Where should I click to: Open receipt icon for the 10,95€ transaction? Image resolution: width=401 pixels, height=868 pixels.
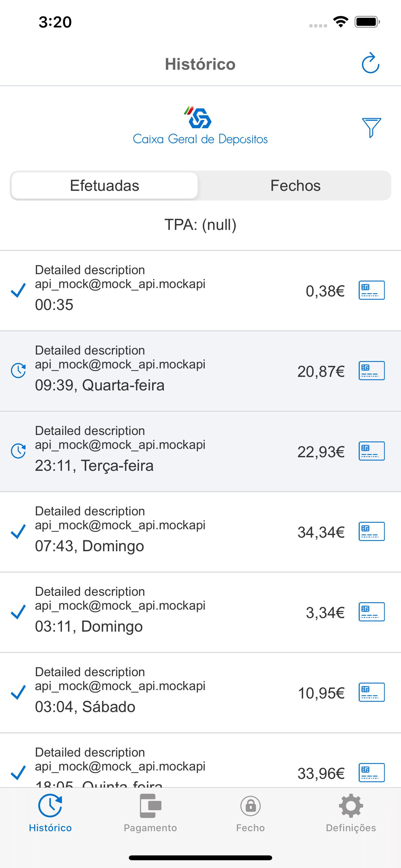[x=371, y=692]
